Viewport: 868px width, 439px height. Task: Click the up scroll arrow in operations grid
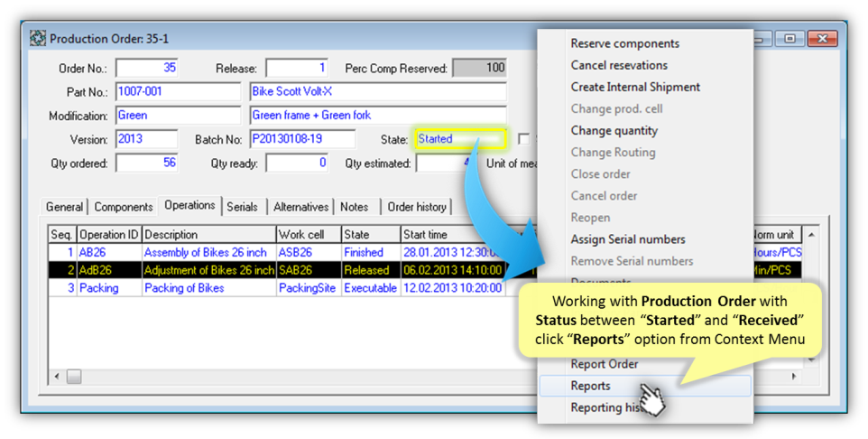[x=811, y=235]
